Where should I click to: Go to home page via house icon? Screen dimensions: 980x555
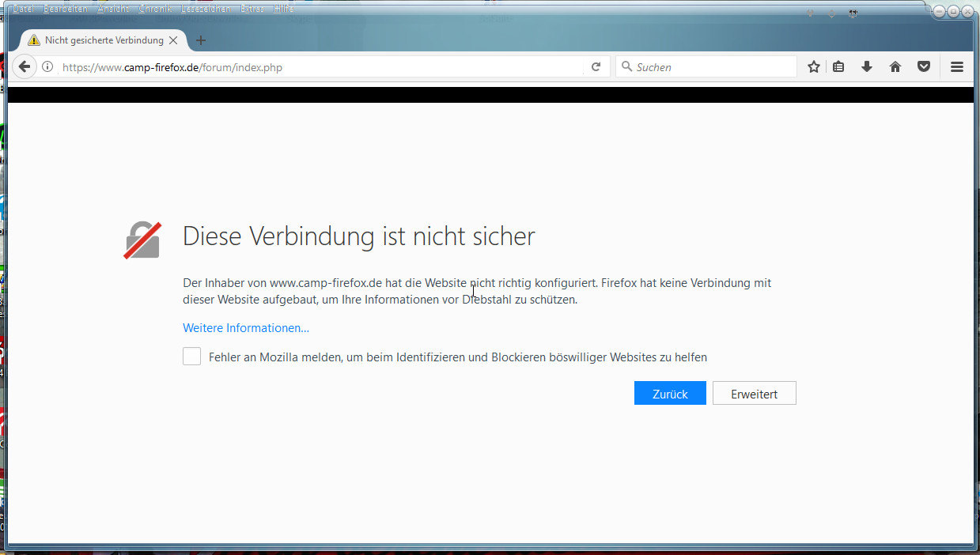coord(895,67)
